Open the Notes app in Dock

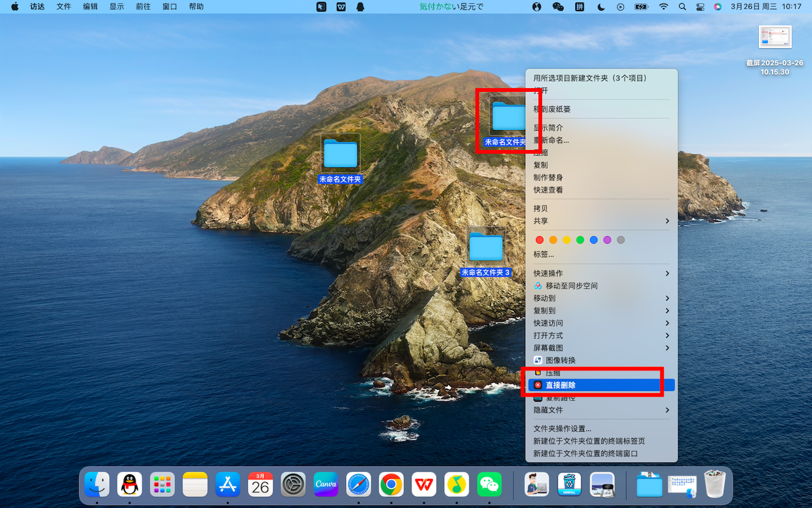coord(195,484)
